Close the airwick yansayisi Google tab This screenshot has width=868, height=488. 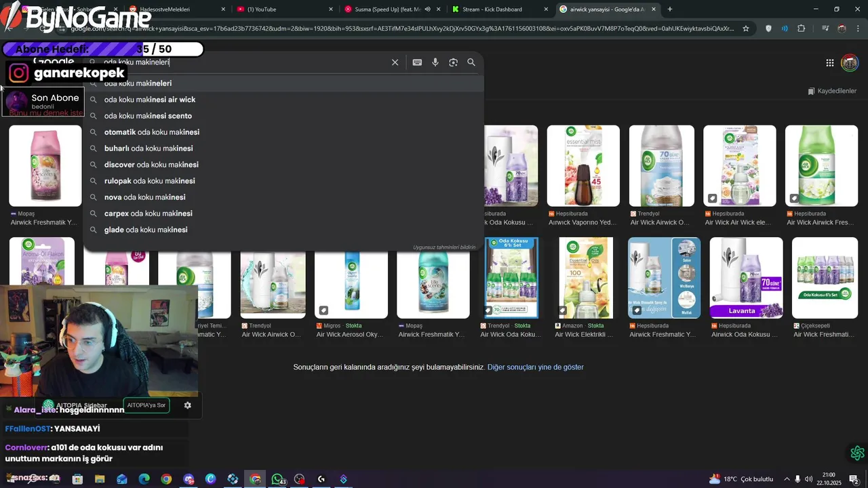654,9
